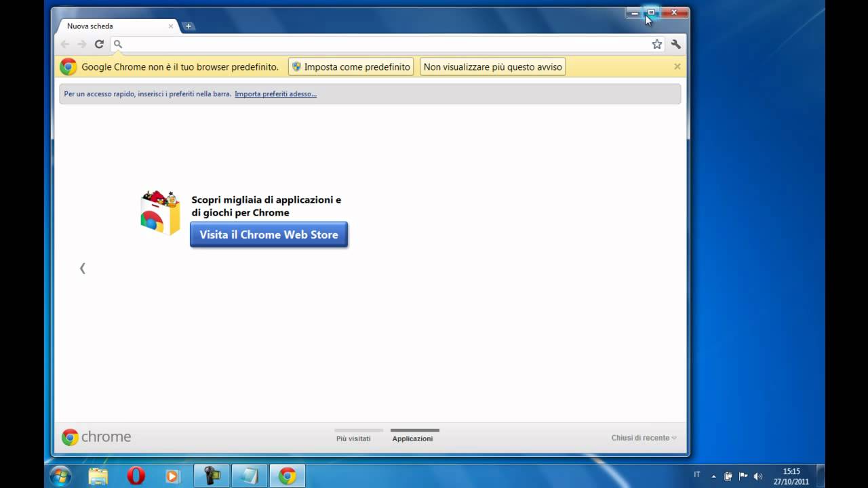The height and width of the screenshot is (488, 868).
Task: Open the Chrome wrench settings menu
Action: 676,44
